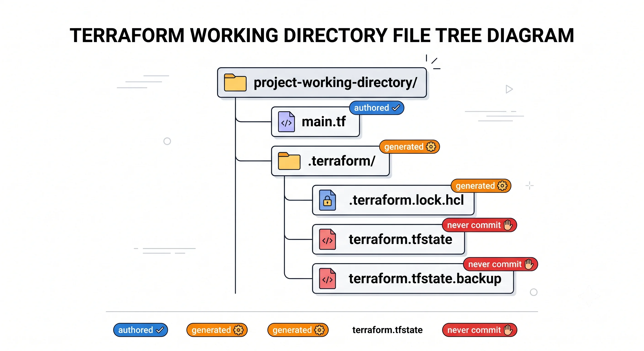
Task: Click never commit badge on terraform.tfstate.backup
Action: (x=500, y=264)
